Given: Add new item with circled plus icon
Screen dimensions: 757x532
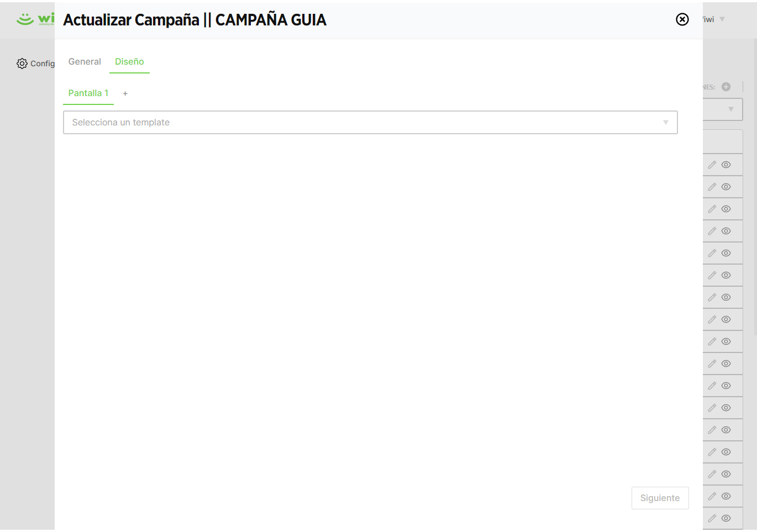Looking at the screenshot, I should [x=726, y=87].
